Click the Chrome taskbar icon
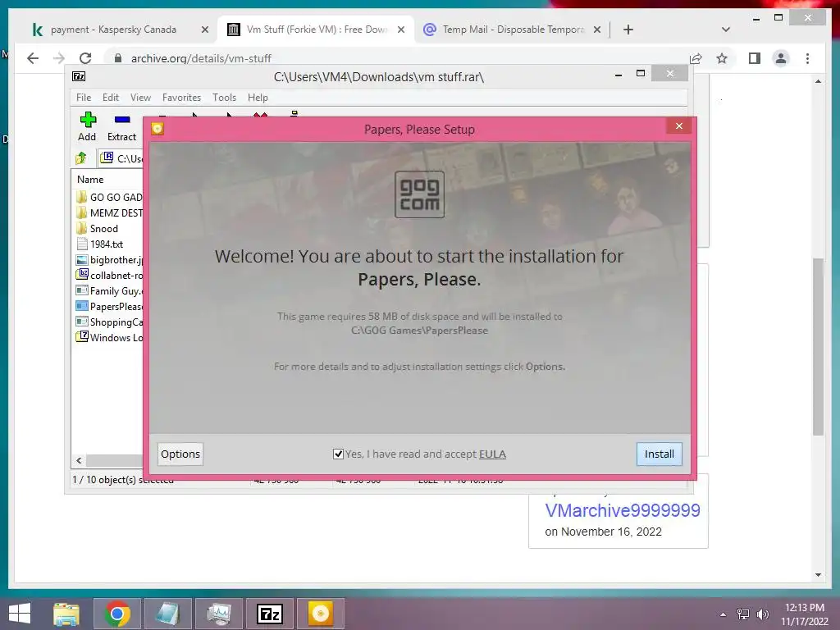The width and height of the screenshot is (840, 630). click(117, 614)
